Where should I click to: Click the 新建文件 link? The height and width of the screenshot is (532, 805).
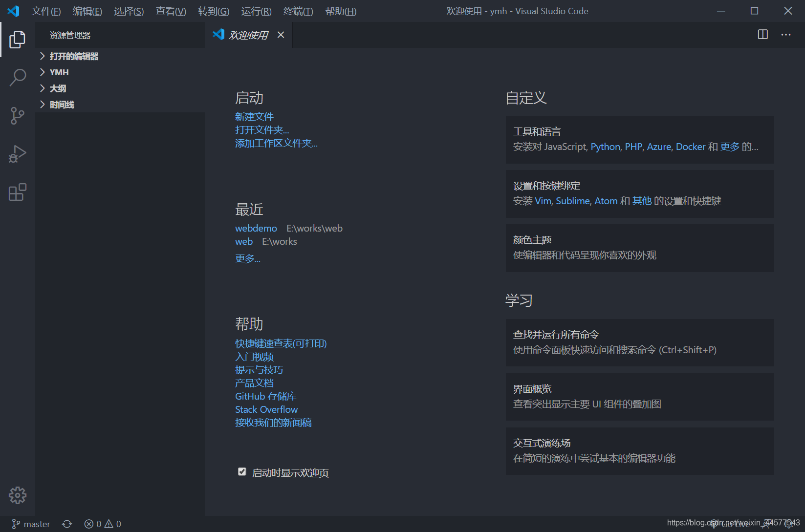(x=254, y=116)
